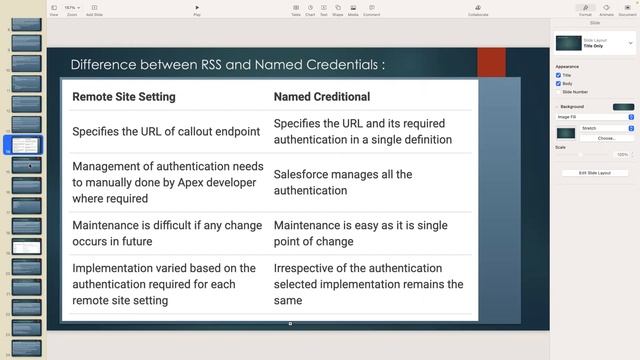The image size is (640, 360).
Task: Click cell 'Irrespective of the authentication selected'
Action: pos(369,284)
